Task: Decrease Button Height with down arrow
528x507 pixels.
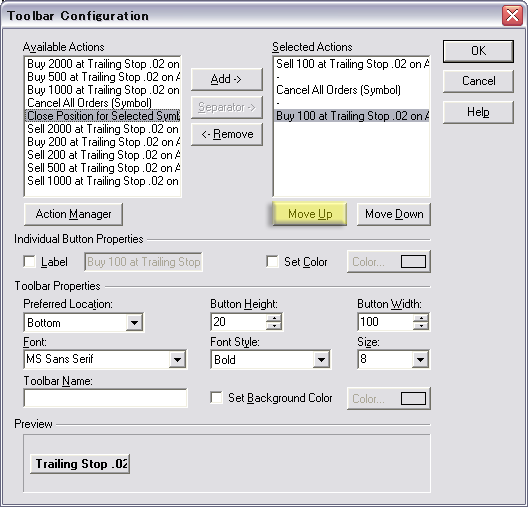Action: (274, 326)
